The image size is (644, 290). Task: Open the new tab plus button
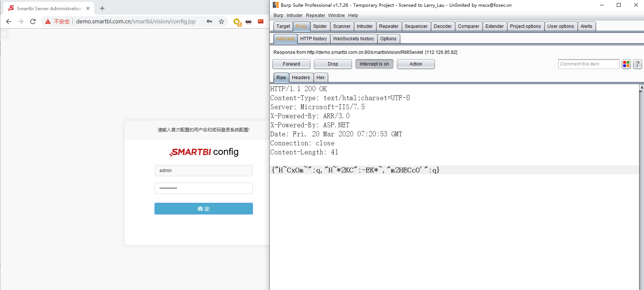click(x=102, y=8)
